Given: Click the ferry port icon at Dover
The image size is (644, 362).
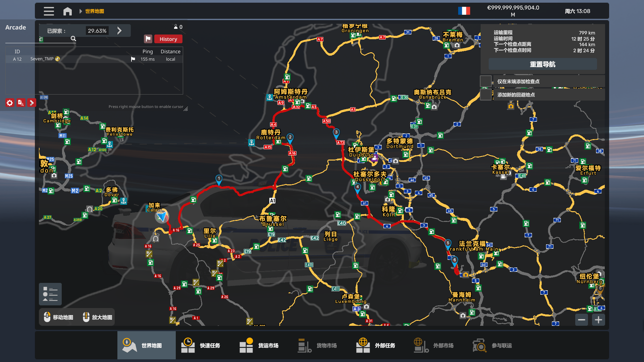Looking at the screenshot, I should coord(124,201).
